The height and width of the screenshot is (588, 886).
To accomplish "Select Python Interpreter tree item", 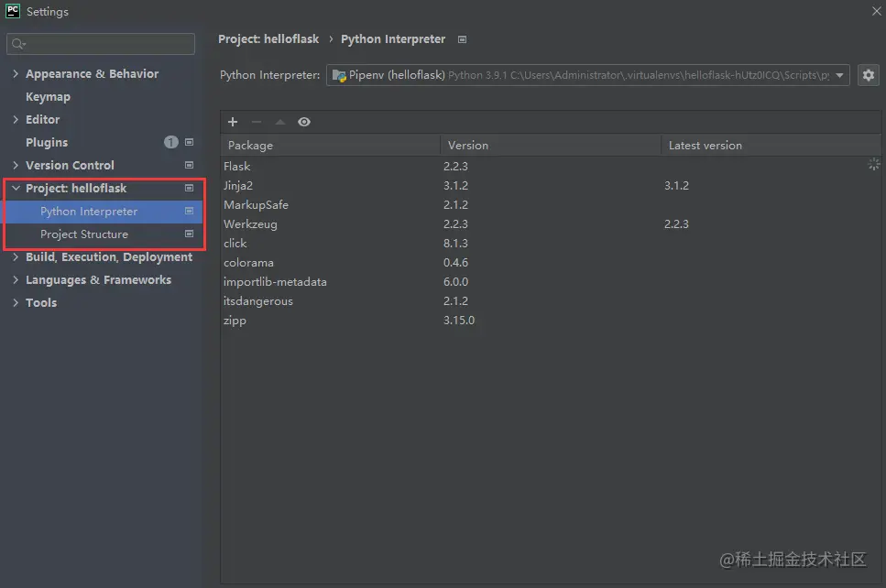I will [103, 212].
